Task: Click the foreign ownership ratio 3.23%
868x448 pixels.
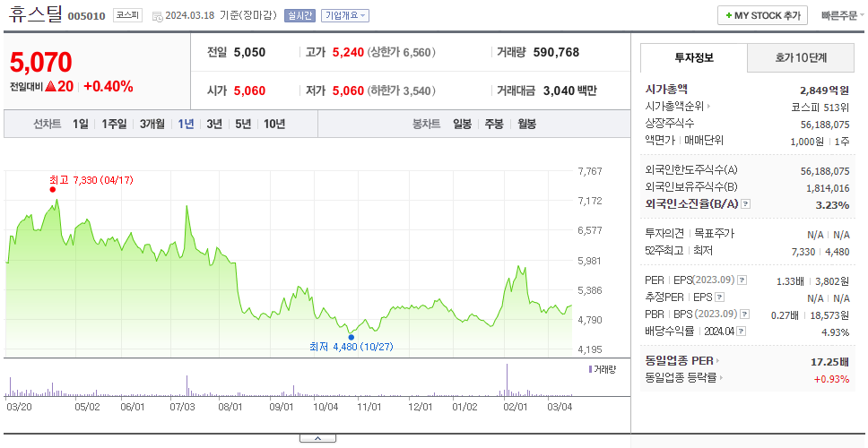Action: [x=832, y=204]
